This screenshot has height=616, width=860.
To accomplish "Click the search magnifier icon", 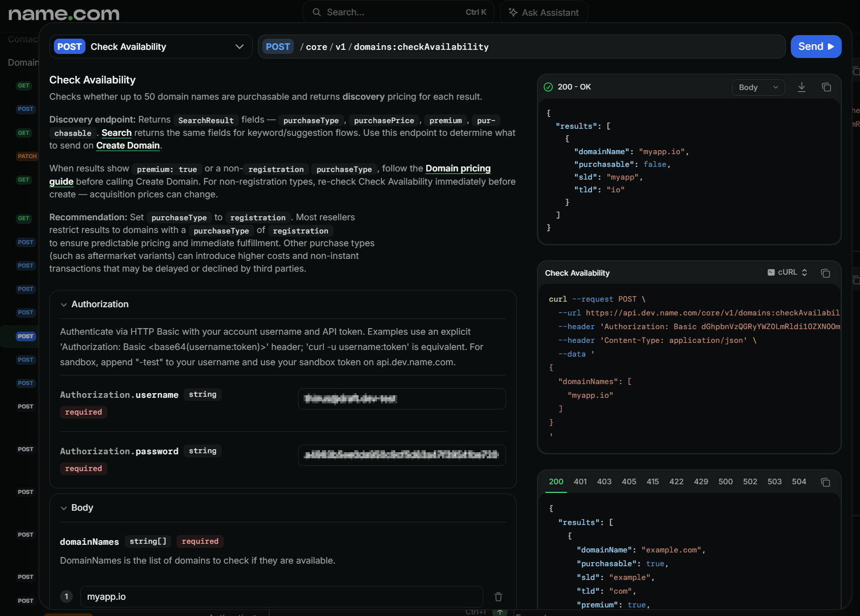I will (x=317, y=12).
